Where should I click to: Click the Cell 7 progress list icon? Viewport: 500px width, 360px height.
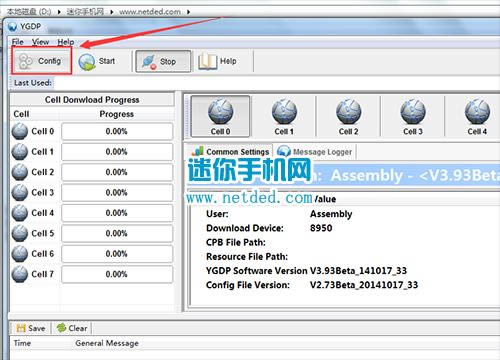[20, 274]
